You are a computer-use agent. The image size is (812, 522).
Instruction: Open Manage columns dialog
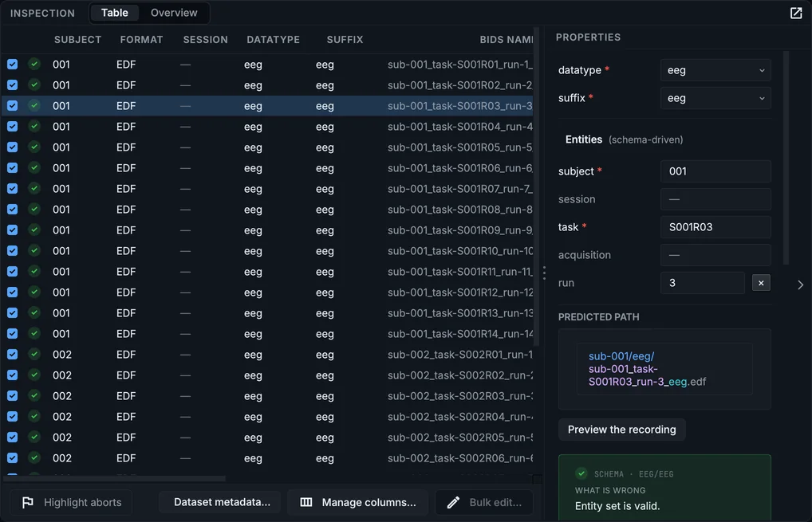coord(358,502)
